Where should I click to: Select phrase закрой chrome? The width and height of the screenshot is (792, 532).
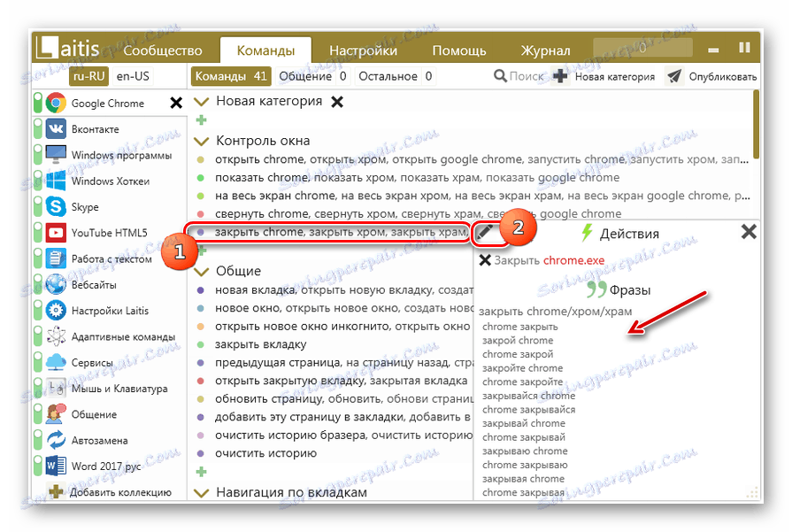tap(518, 341)
